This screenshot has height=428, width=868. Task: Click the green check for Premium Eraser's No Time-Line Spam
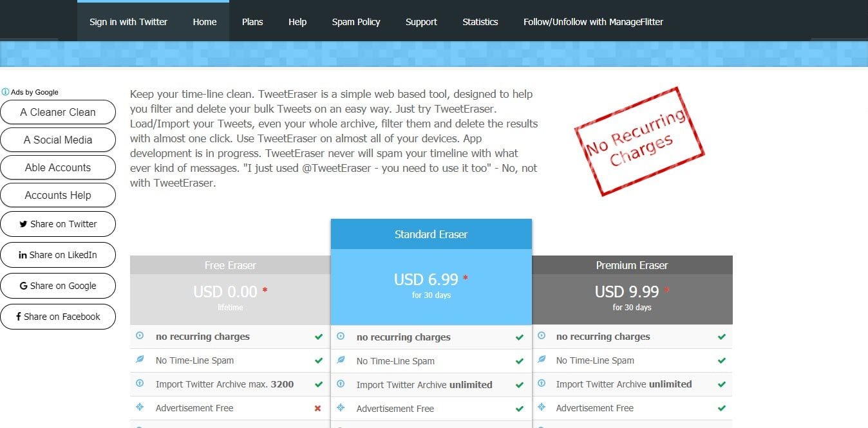tap(722, 360)
